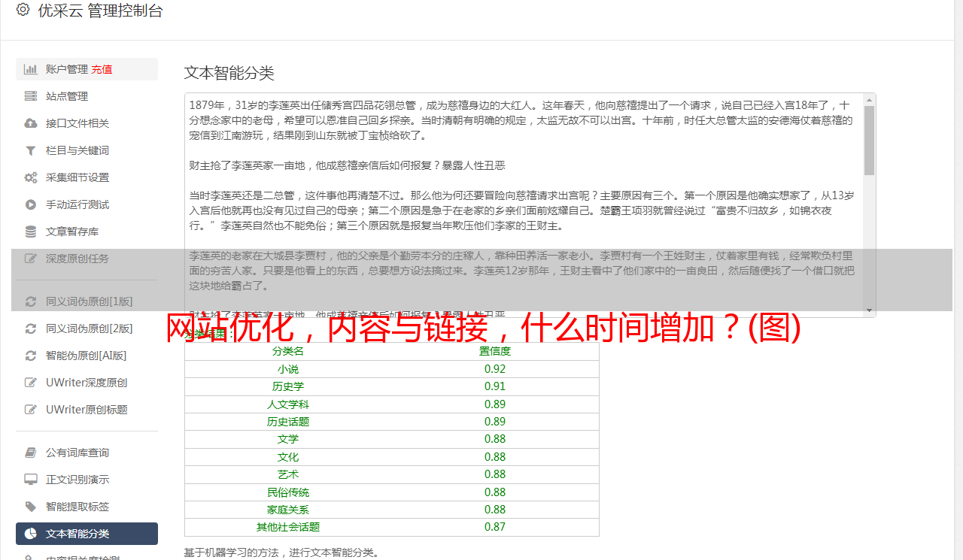Image resolution: width=963 pixels, height=560 pixels.
Task: Click the tag icon for 智能提取标签
Action: pos(31,507)
